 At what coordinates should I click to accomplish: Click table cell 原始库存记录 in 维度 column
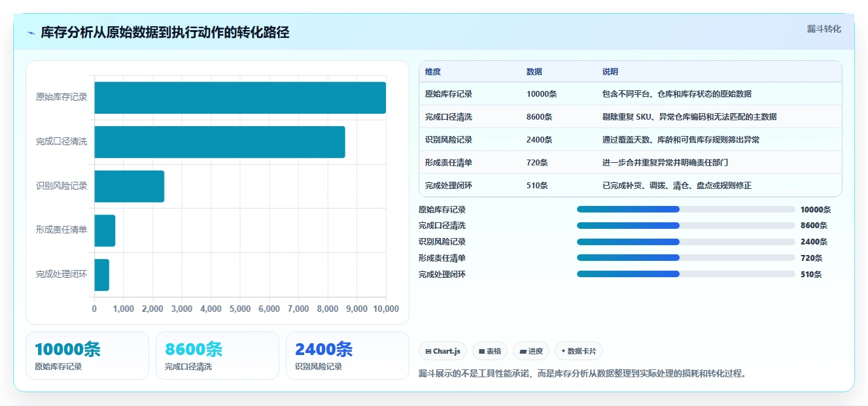pyautogui.click(x=449, y=94)
